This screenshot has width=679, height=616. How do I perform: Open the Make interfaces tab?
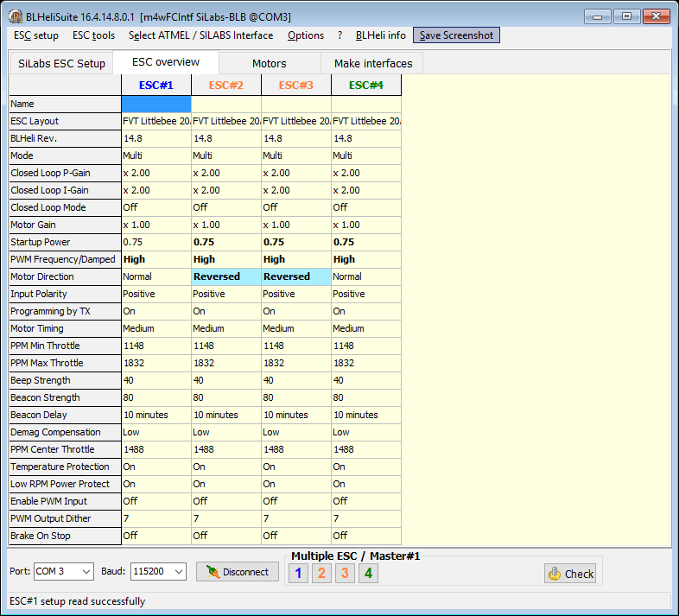tap(373, 63)
